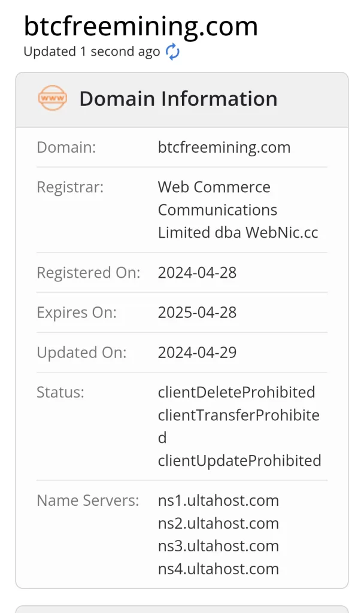This screenshot has width=364, height=613.
Task: Click the 'Updated 1 second ago' text
Action: [92, 52]
